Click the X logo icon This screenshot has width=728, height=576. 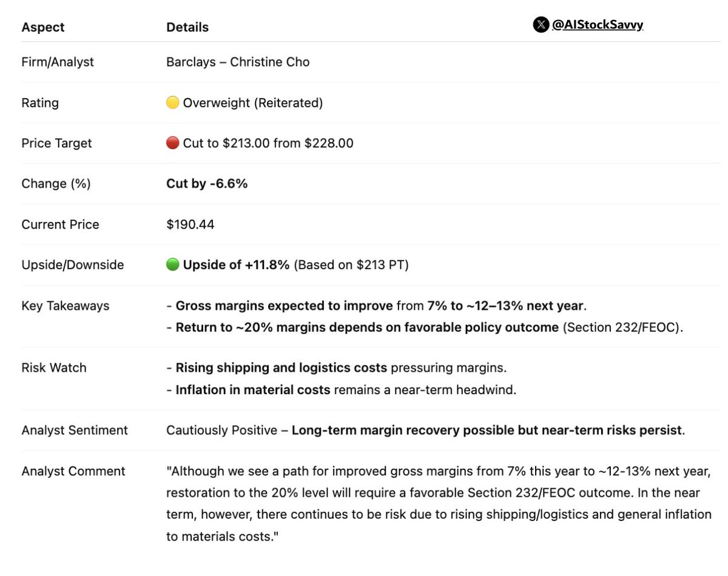(x=541, y=25)
